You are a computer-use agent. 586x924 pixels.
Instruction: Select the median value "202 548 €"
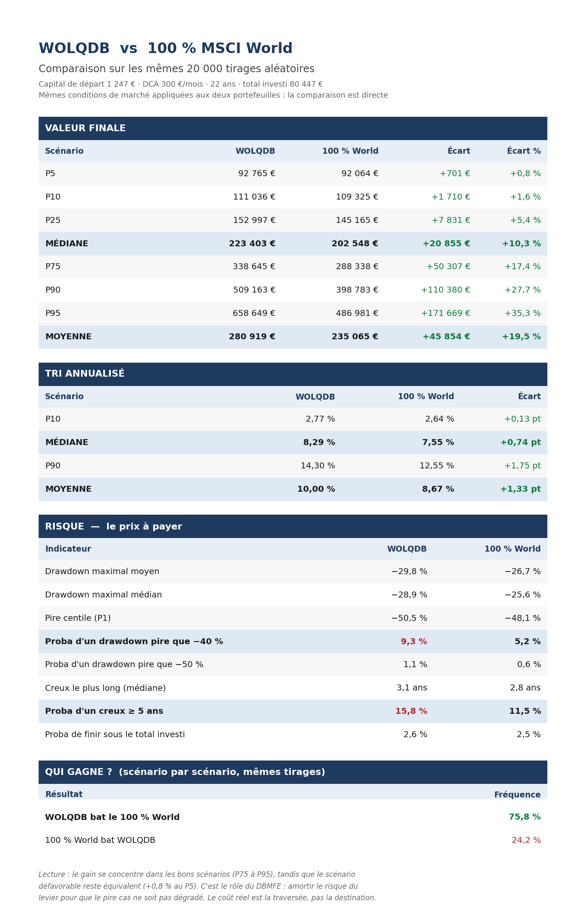355,244
